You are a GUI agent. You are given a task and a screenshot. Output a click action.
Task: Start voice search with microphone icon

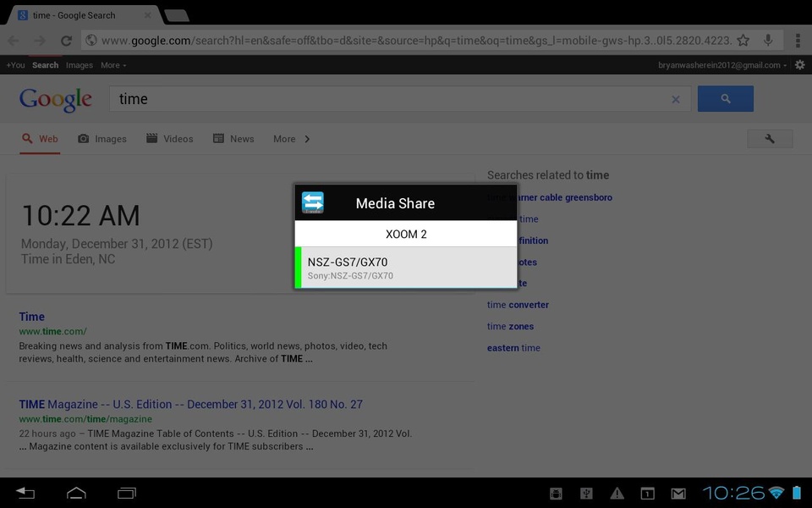(768, 40)
